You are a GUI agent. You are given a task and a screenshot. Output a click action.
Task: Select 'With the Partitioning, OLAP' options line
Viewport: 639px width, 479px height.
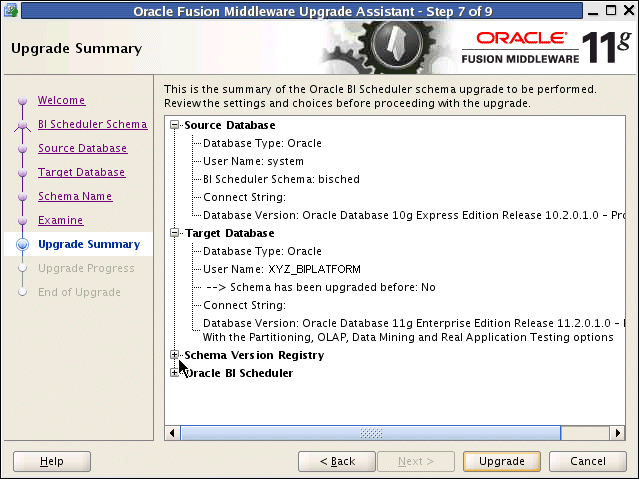408,338
